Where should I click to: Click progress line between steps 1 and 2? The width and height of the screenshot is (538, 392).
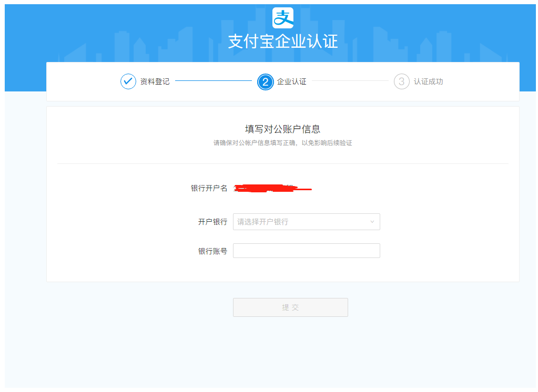click(213, 81)
